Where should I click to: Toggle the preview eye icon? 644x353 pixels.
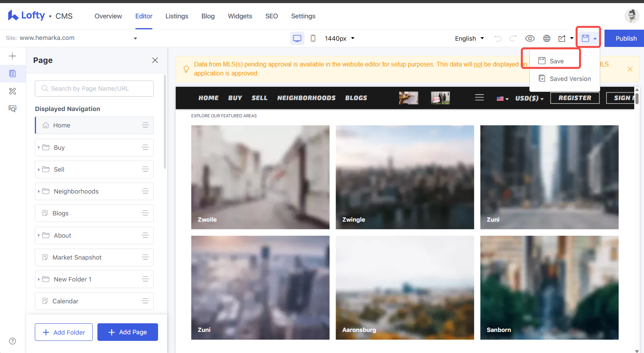530,38
